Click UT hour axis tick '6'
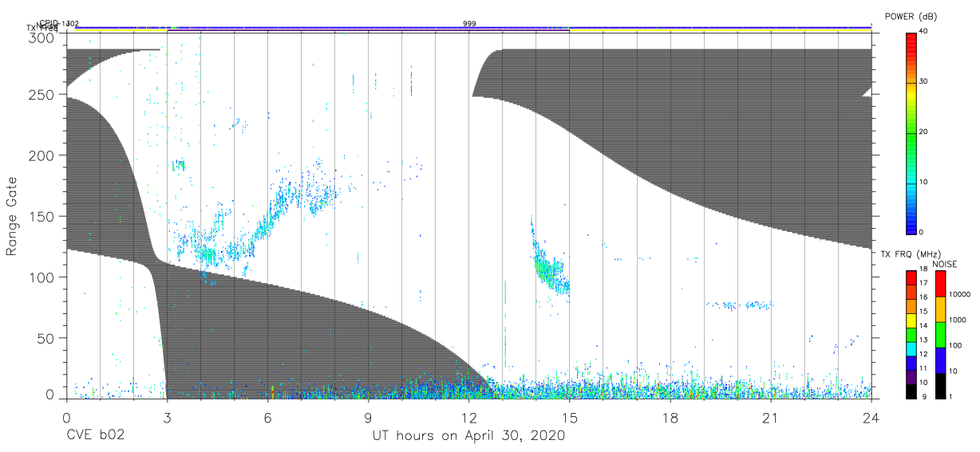This screenshot has width=980, height=452. 267,418
